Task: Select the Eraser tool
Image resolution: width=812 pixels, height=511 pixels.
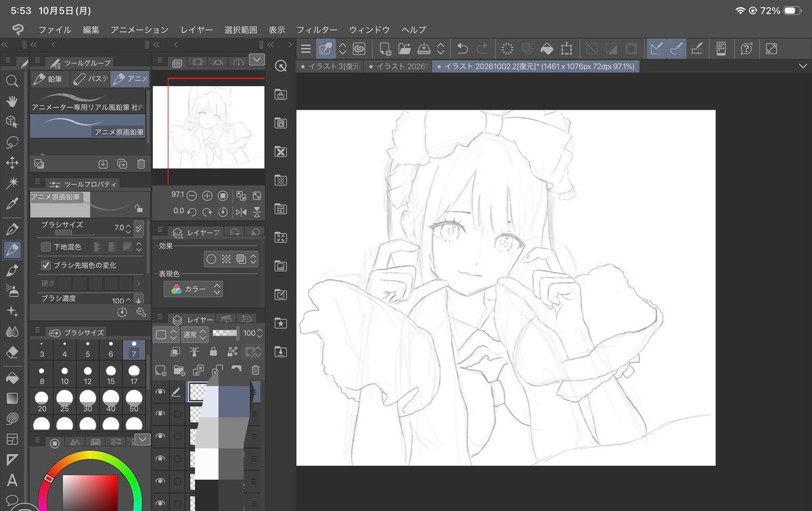Action: pyautogui.click(x=12, y=352)
